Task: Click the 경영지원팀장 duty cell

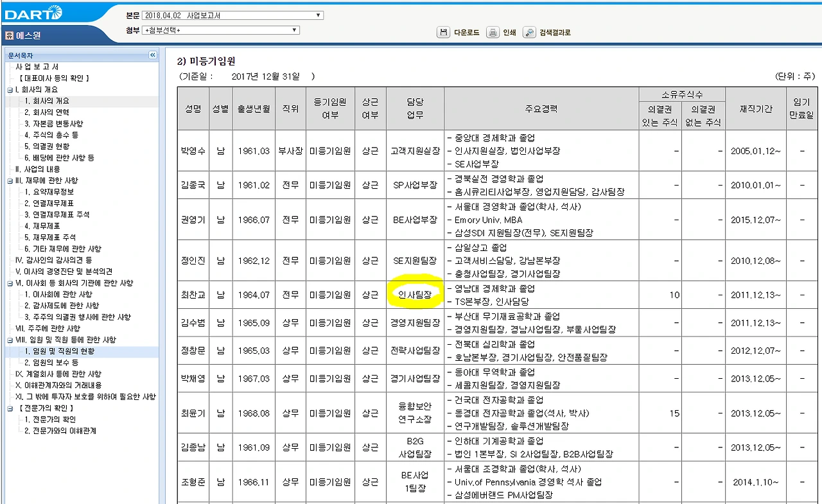Action: (415, 323)
